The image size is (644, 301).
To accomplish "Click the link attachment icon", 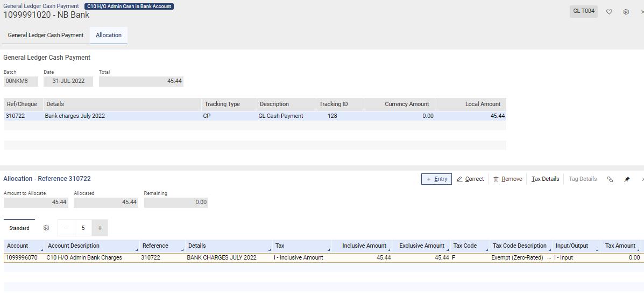I will [610, 179].
